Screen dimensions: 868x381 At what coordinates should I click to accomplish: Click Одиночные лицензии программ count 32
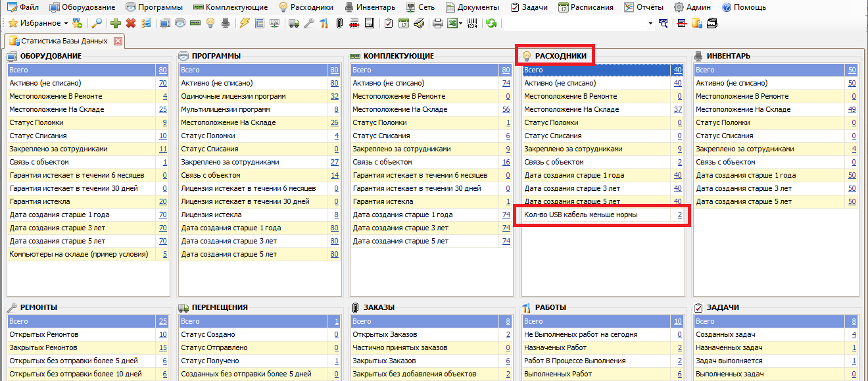[334, 96]
